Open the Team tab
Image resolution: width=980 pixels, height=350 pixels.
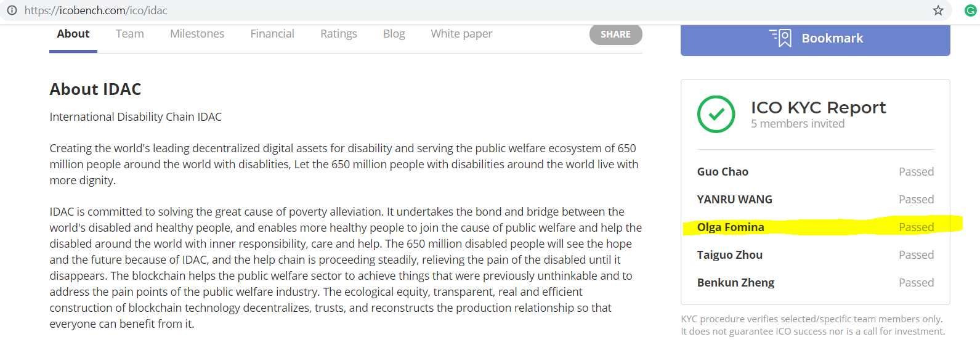tap(130, 34)
